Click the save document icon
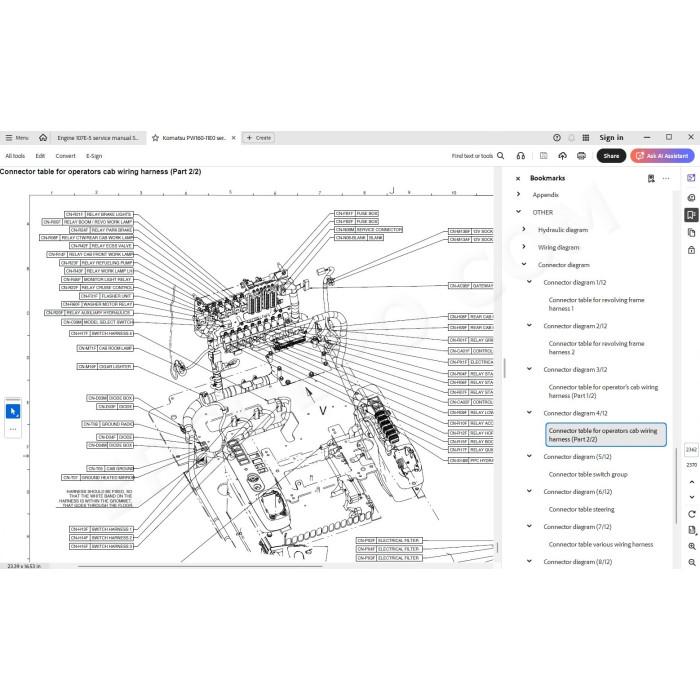Image resolution: width=700 pixels, height=700 pixels. click(x=543, y=155)
